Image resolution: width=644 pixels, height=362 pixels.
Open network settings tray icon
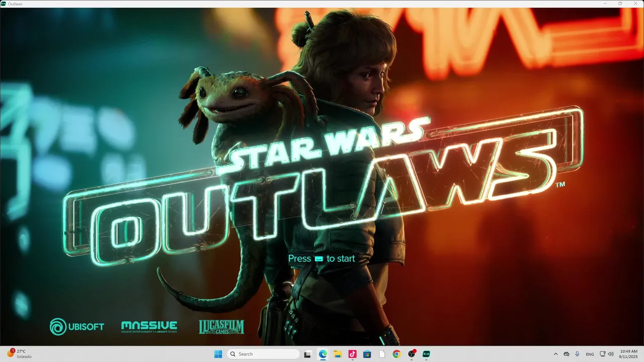(x=603, y=354)
